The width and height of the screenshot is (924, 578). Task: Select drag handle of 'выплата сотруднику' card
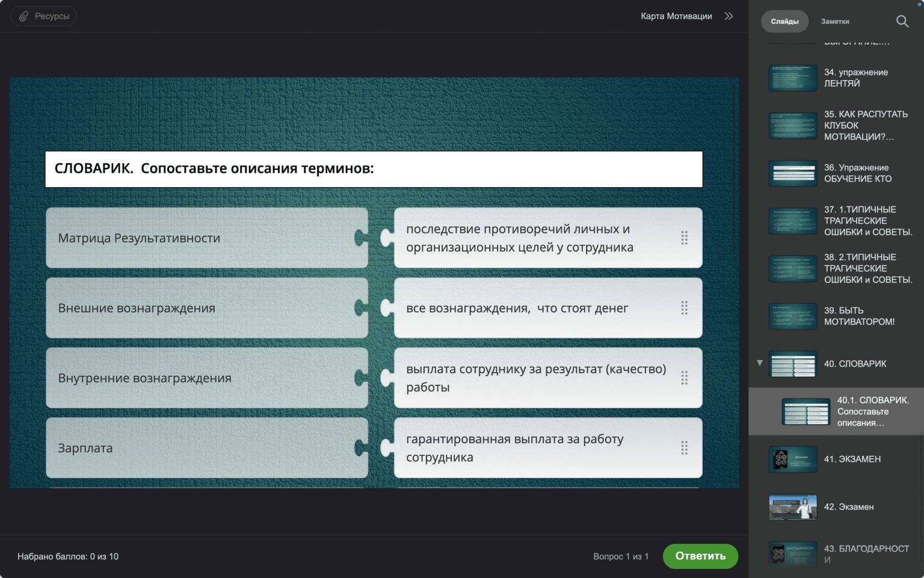click(x=684, y=378)
